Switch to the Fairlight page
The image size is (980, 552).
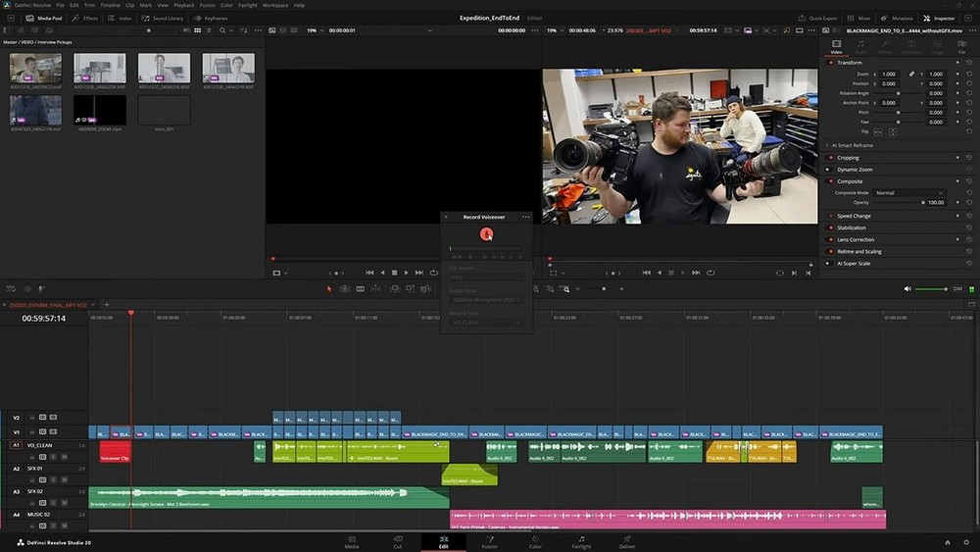pos(581,541)
